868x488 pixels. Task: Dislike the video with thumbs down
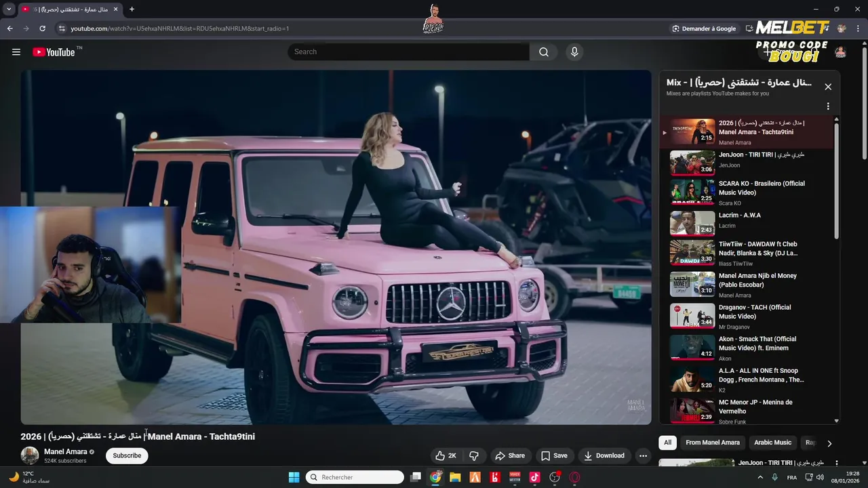[x=474, y=455]
